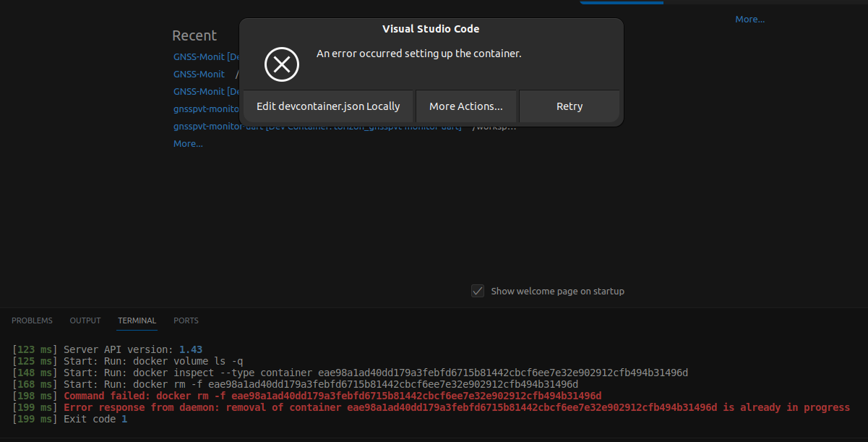Select the TERMINAL panel tab
Image resolution: width=868 pixels, height=442 pixels.
(137, 320)
